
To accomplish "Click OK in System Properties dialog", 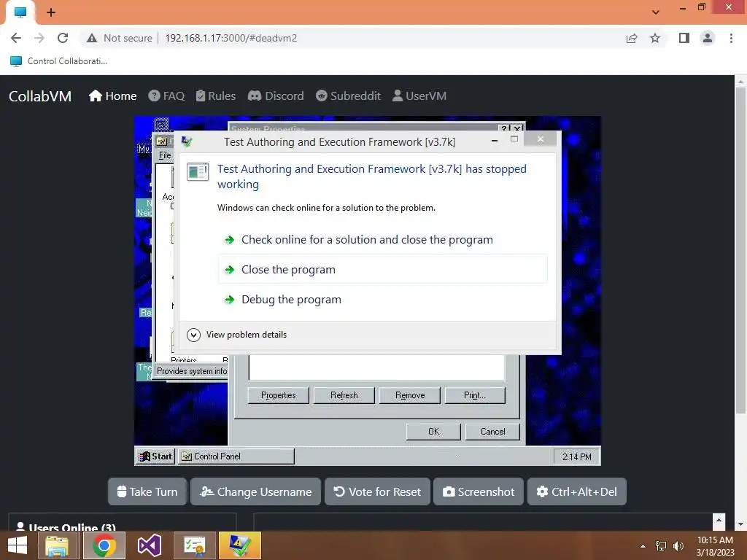I will [433, 432].
